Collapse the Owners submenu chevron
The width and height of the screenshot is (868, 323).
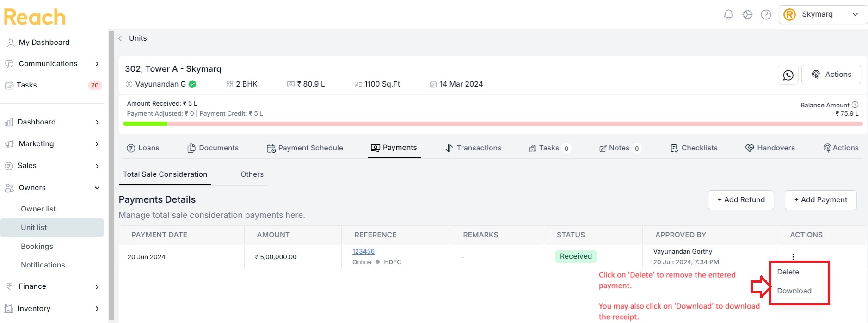(x=97, y=188)
